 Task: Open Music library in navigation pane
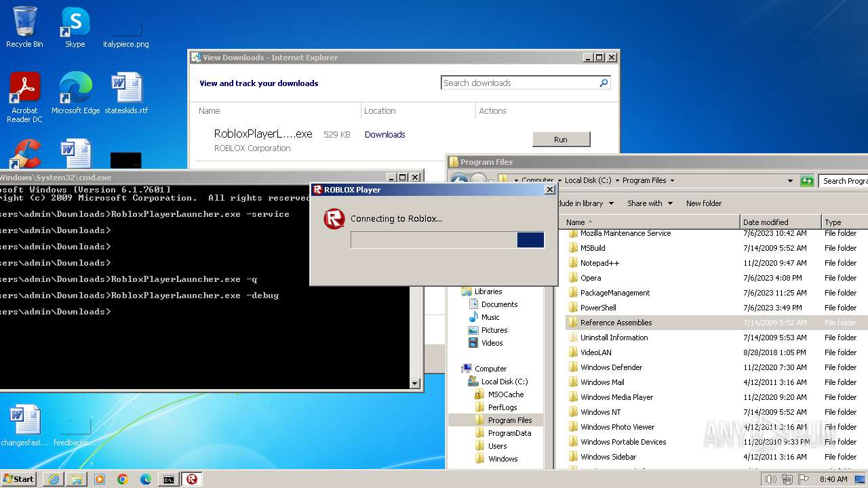pyautogui.click(x=490, y=317)
